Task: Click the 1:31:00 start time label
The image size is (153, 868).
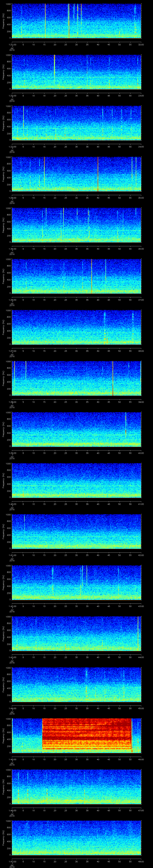Action: click(x=12, y=44)
